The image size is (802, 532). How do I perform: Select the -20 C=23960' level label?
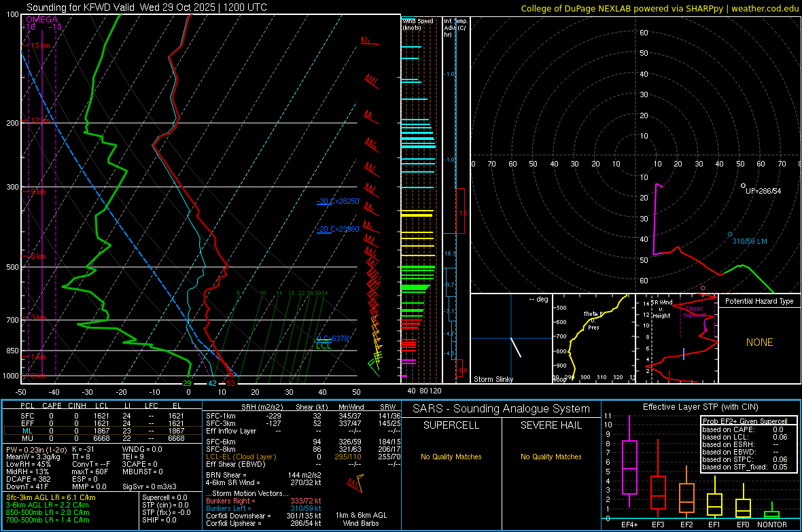click(x=338, y=229)
